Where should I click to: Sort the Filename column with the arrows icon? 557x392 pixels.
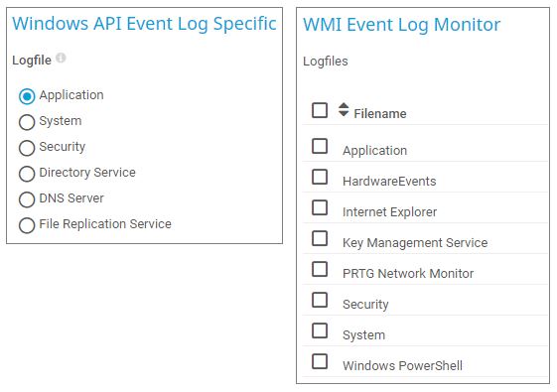click(344, 109)
